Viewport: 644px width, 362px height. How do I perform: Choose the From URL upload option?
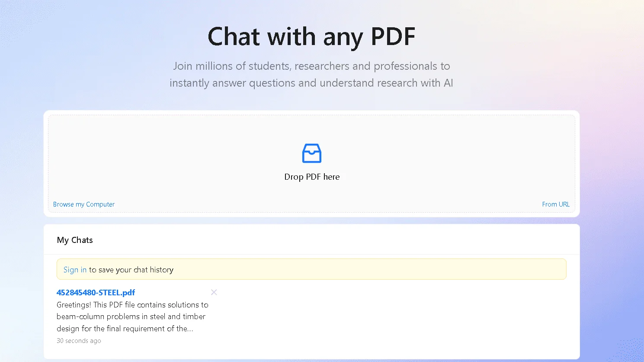coord(556,204)
